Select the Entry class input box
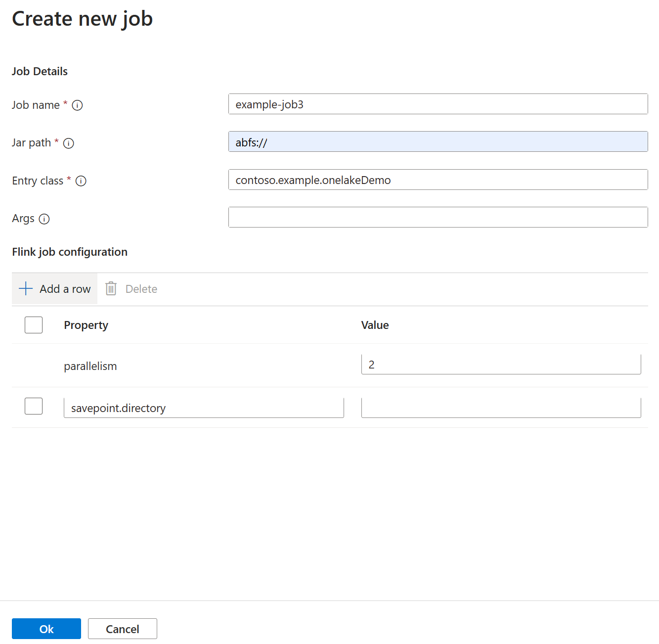Screen dimensions: 659x644 tap(438, 180)
